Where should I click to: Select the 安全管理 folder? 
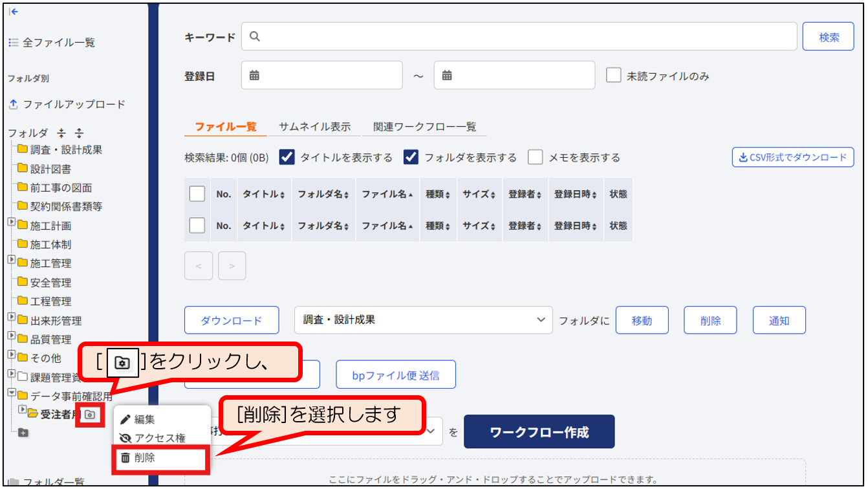coord(50,283)
